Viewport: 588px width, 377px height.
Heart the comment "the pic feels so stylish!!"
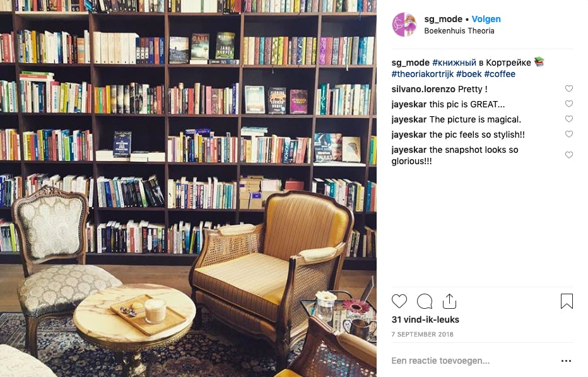(x=569, y=134)
